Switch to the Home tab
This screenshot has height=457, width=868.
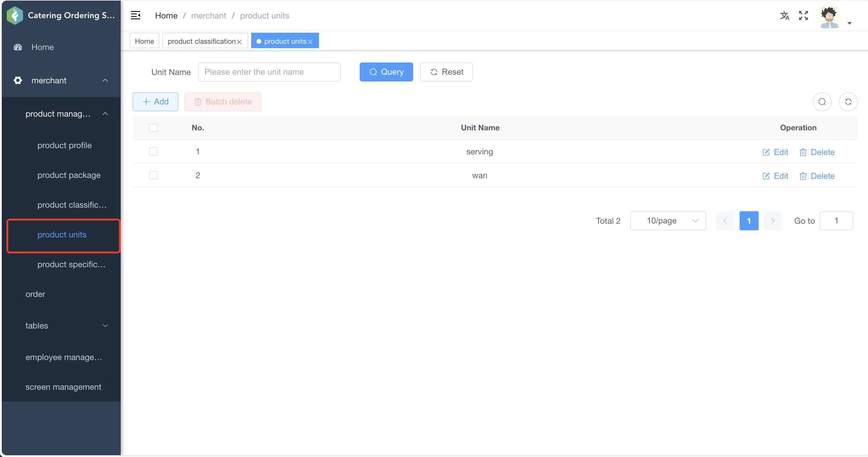click(x=144, y=41)
